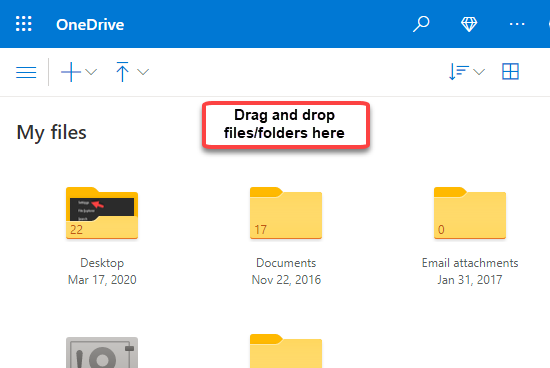This screenshot has height=368, width=550.
Task: Open the Documents folder icon
Action: [286, 213]
